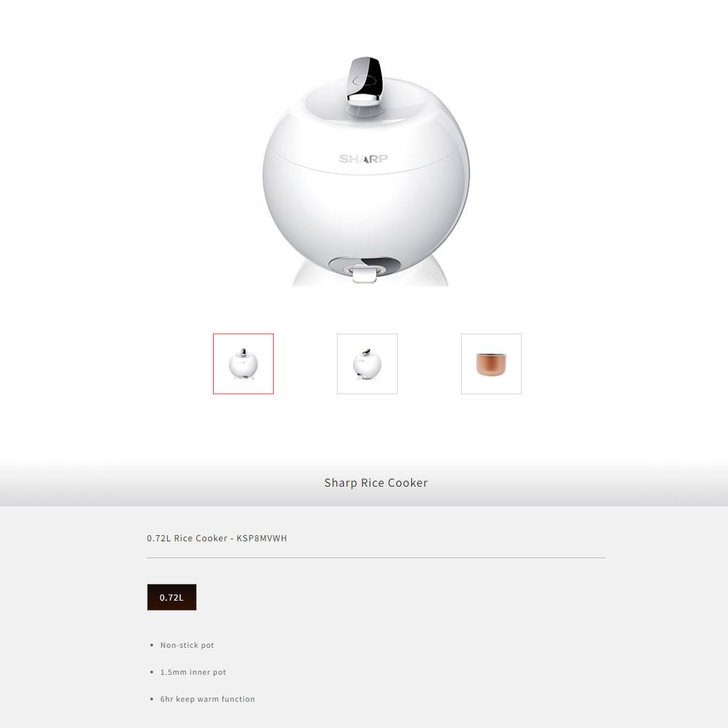Choose the 0.72L capacity option
The image size is (728, 728).
(172, 597)
